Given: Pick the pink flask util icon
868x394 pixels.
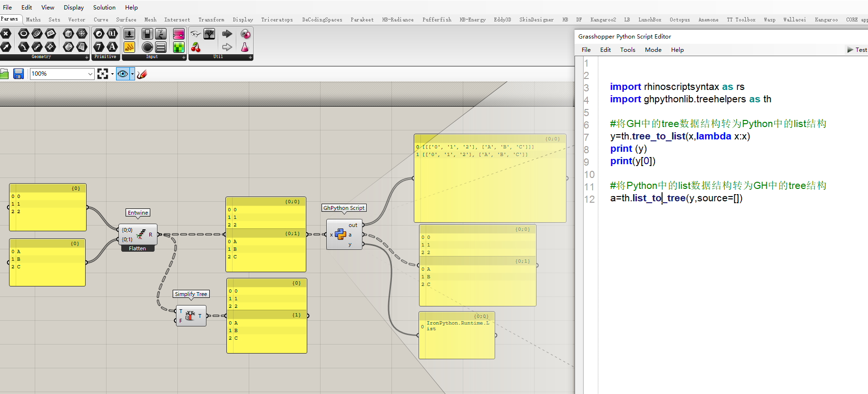Looking at the screenshot, I should click(244, 47).
